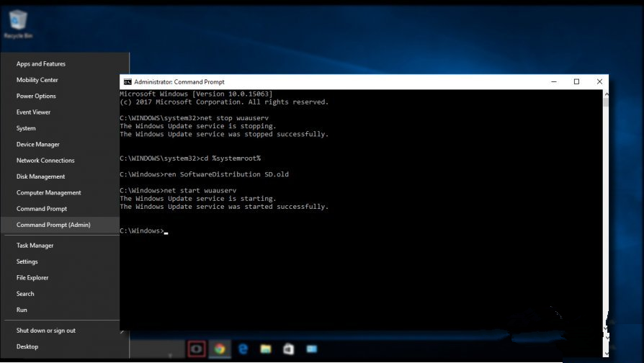644x363 pixels.
Task: Open Disk Management
Action: point(40,176)
